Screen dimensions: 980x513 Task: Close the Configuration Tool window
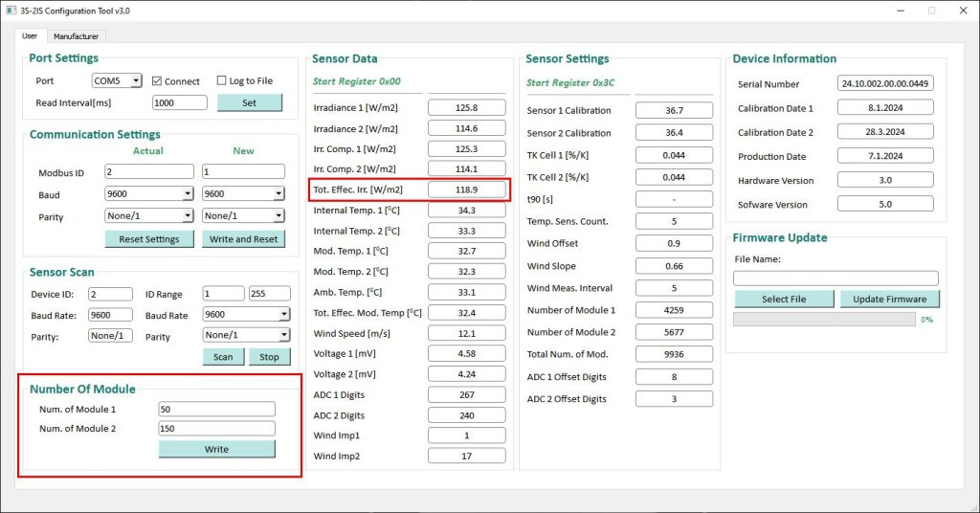(963, 11)
